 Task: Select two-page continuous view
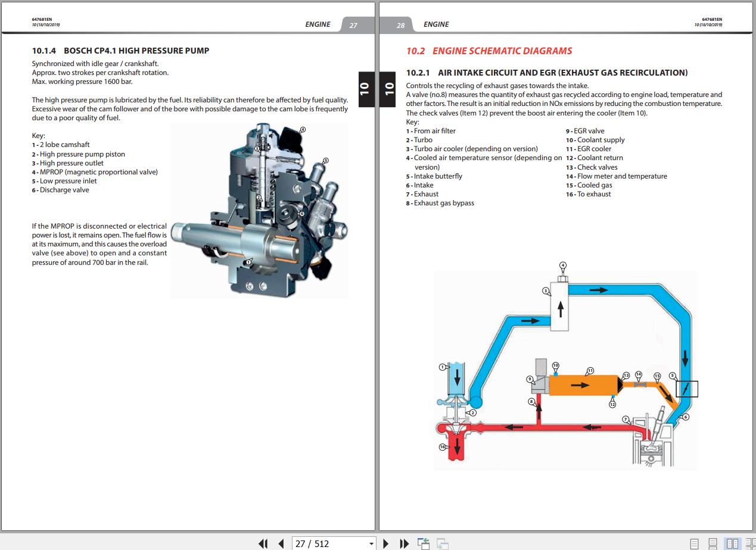pyautogui.click(x=750, y=543)
